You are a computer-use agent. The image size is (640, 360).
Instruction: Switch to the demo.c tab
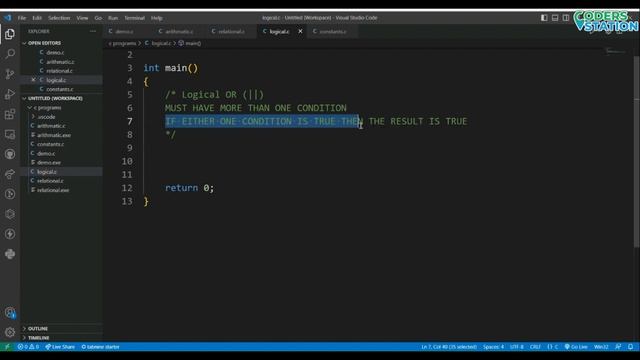pyautogui.click(x=124, y=31)
